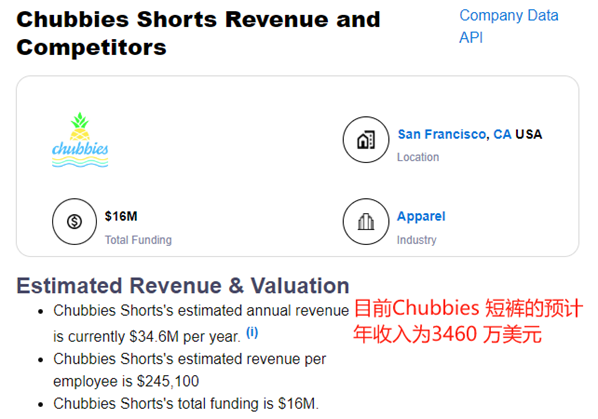Viewport: 598px width, 419px height.
Task: Click the Industry label under Apparel
Action: [x=416, y=240]
